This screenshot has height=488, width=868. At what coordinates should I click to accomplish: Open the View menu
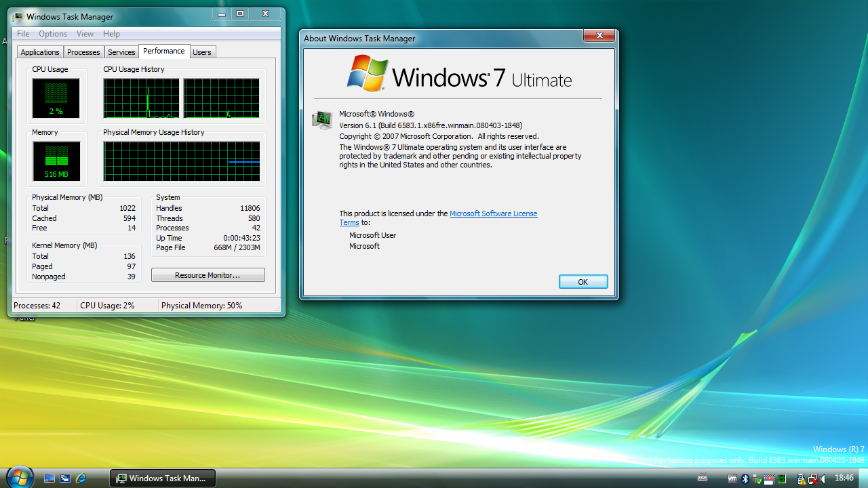click(x=85, y=34)
